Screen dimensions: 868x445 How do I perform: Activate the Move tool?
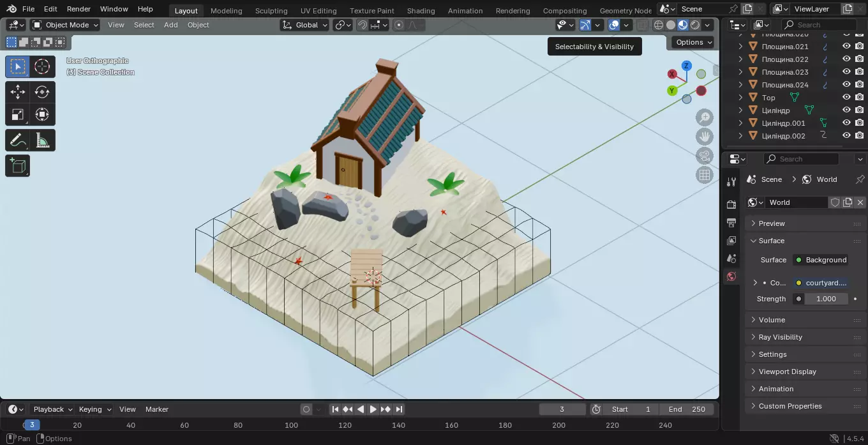tap(18, 92)
